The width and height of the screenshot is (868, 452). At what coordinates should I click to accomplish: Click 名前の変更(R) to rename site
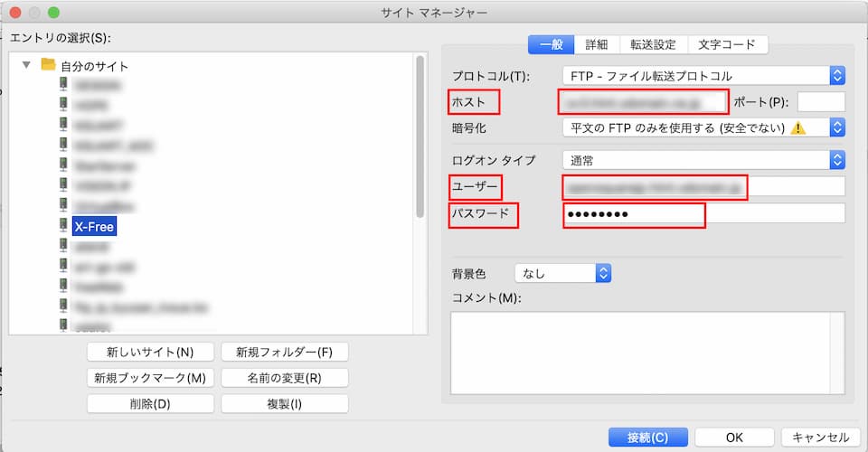tap(284, 378)
